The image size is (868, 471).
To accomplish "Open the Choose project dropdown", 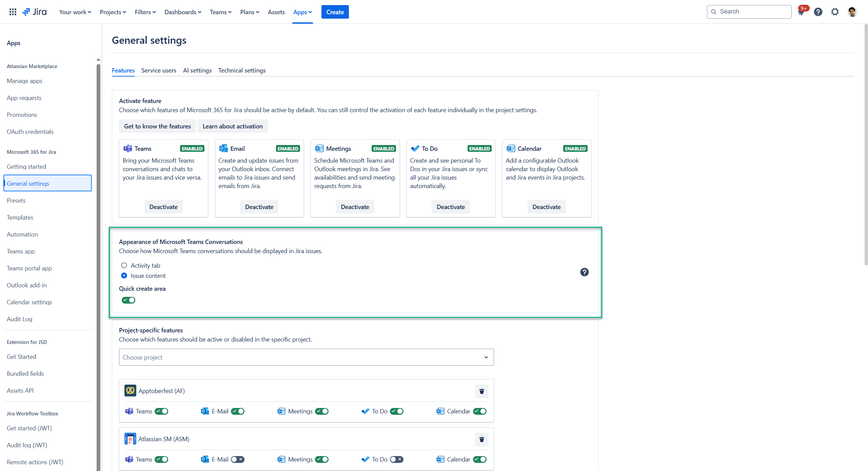I will [x=306, y=357].
